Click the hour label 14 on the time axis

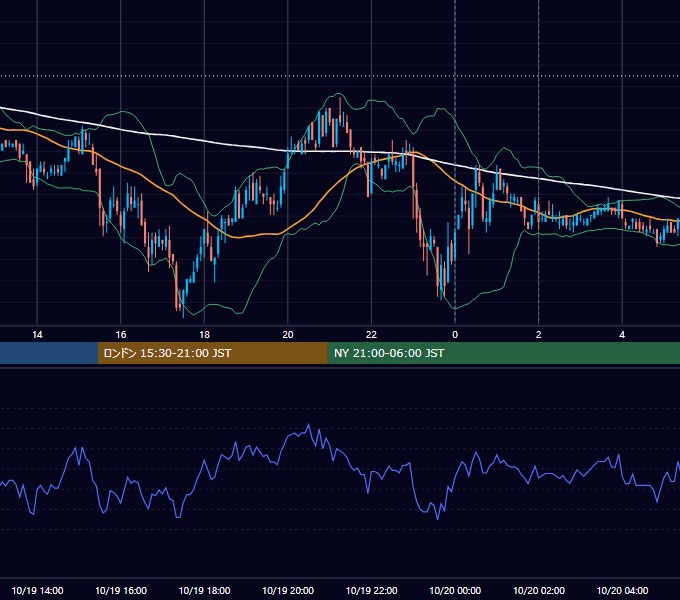tap(37, 335)
